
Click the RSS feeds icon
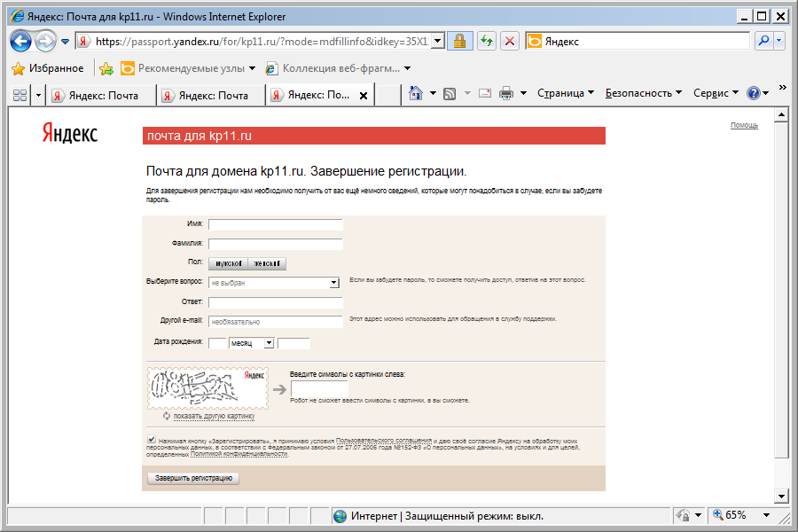point(450,93)
